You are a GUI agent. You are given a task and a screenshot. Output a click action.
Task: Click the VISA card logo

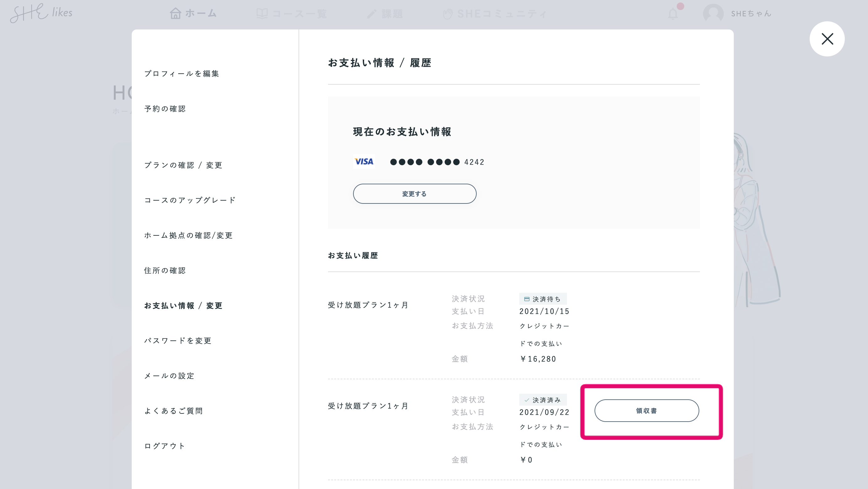[364, 162]
